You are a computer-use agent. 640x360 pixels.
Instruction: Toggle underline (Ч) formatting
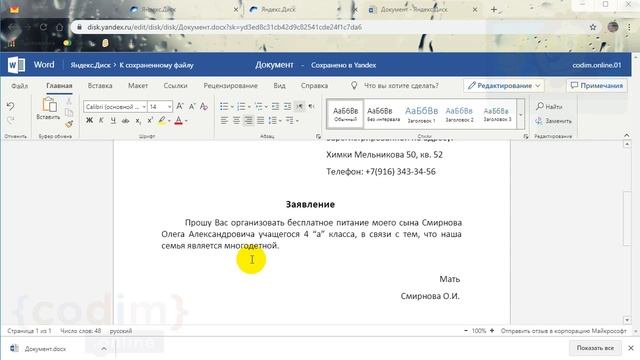113,120
